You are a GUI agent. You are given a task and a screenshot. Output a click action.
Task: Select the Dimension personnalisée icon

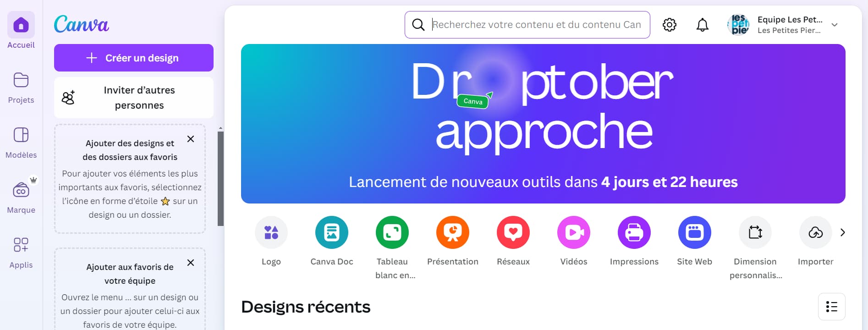(x=755, y=232)
